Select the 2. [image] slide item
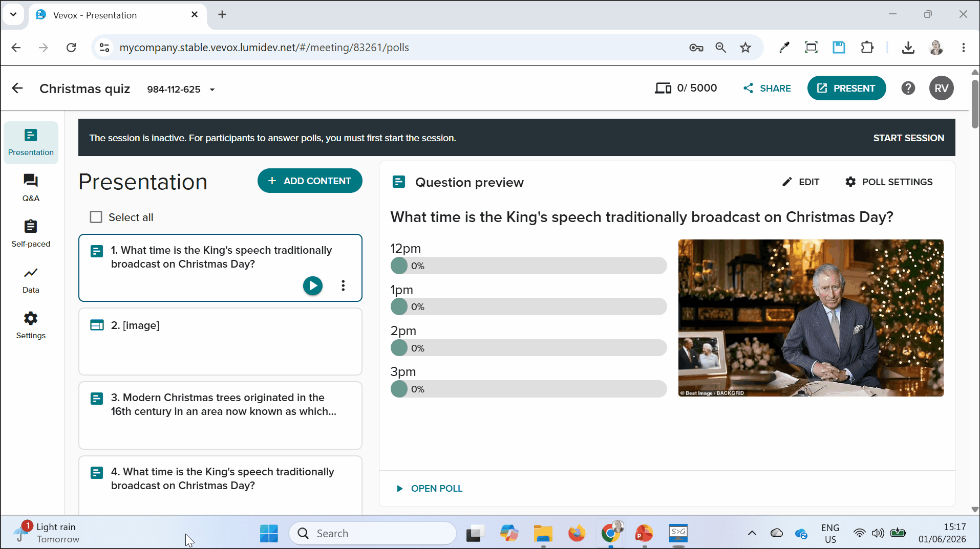The height and width of the screenshot is (549, 980). tap(220, 341)
